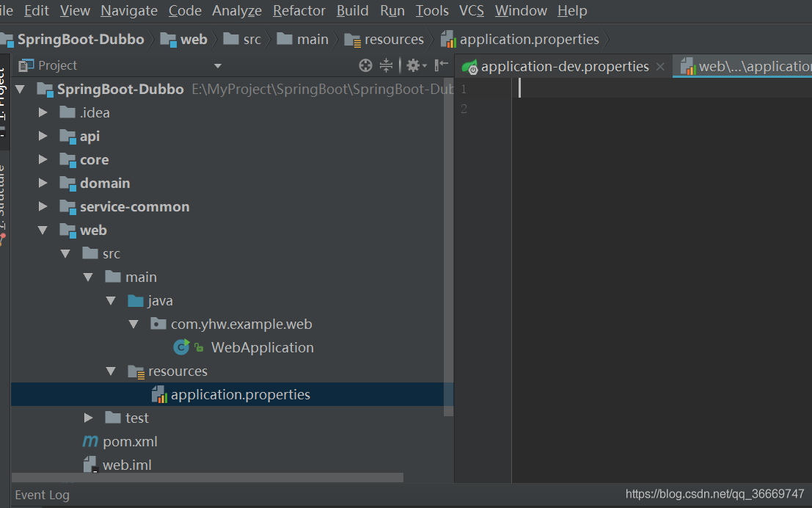Hide the Project panel via the arrow icon
This screenshot has height=508, width=812.
[x=441, y=65]
